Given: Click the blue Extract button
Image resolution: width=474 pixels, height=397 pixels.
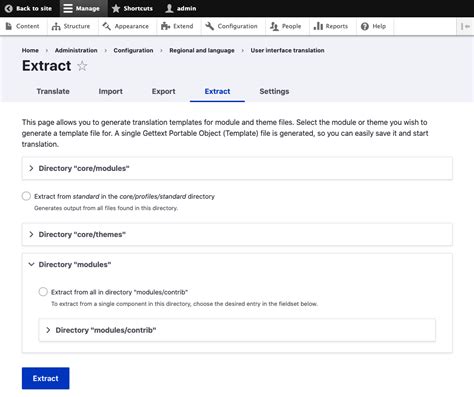Looking at the screenshot, I should tap(46, 378).
